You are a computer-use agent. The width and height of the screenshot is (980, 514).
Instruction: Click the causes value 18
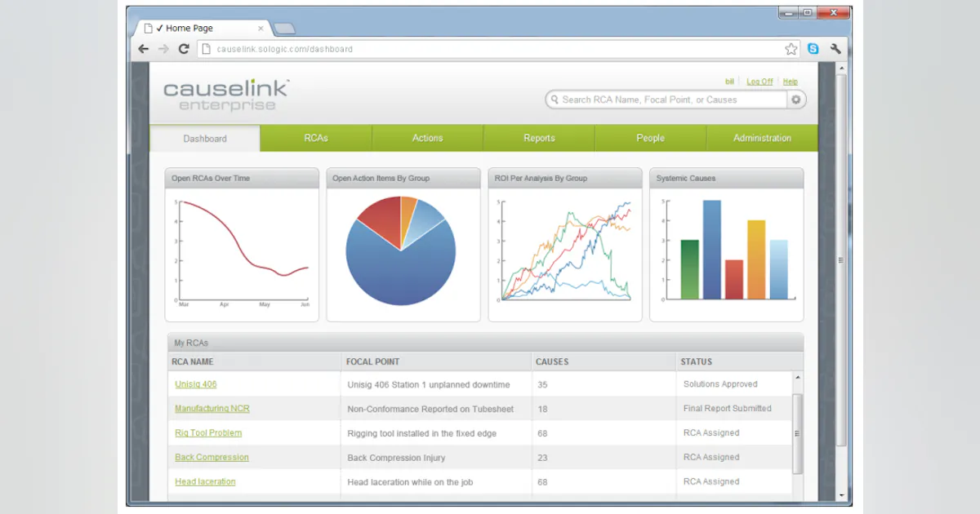click(542, 409)
